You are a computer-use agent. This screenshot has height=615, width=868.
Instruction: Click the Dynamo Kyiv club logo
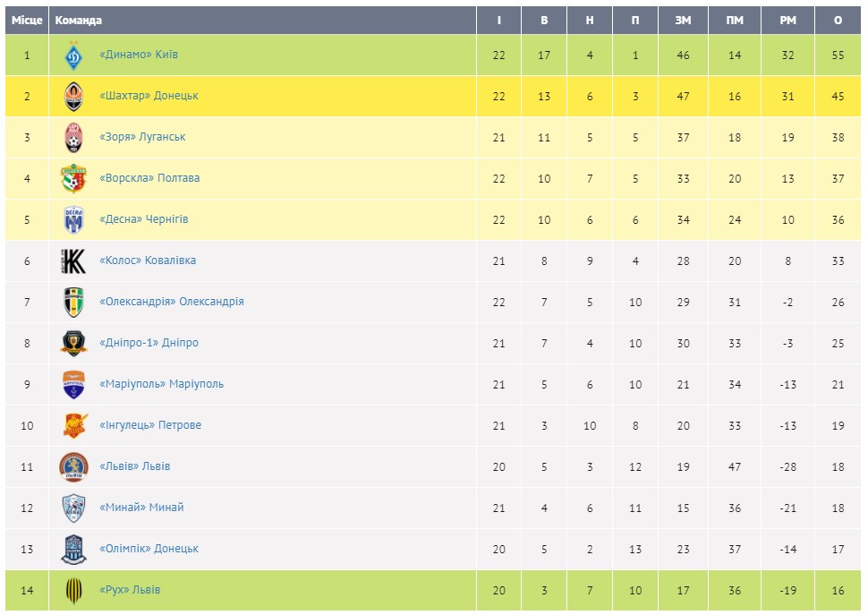coord(74,56)
